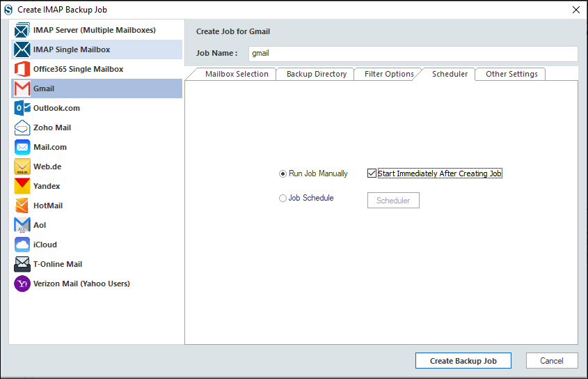Image resolution: width=588 pixels, height=379 pixels.
Task: Open the Backup Directory tab
Action: pyautogui.click(x=317, y=74)
